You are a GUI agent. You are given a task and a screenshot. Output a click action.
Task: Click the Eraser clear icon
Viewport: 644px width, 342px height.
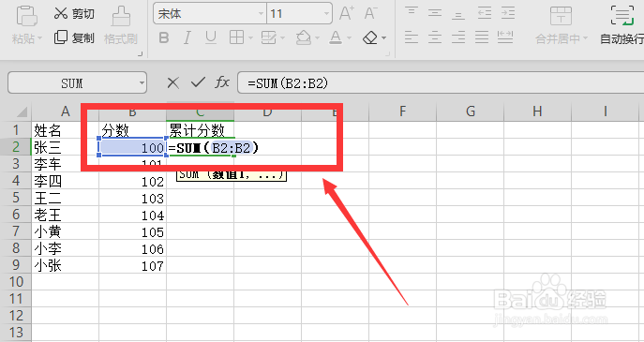[x=370, y=37]
